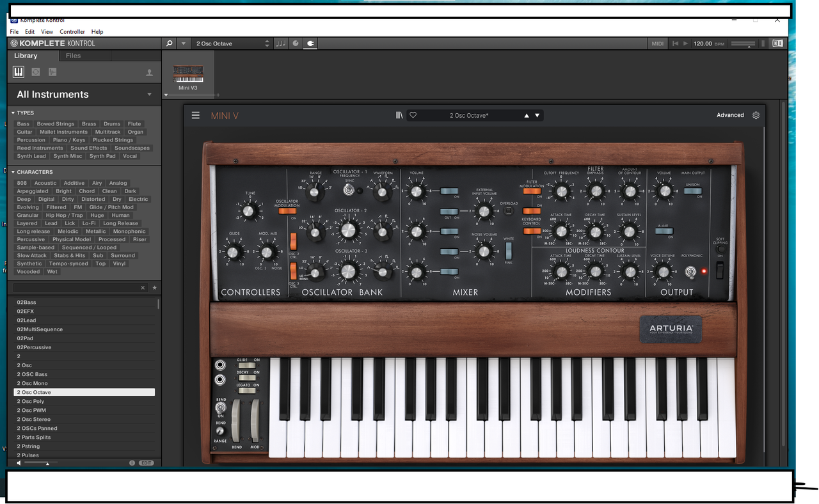Filter by Piano / Keys type tag
The height and width of the screenshot is (504, 819).
pyautogui.click(x=69, y=140)
